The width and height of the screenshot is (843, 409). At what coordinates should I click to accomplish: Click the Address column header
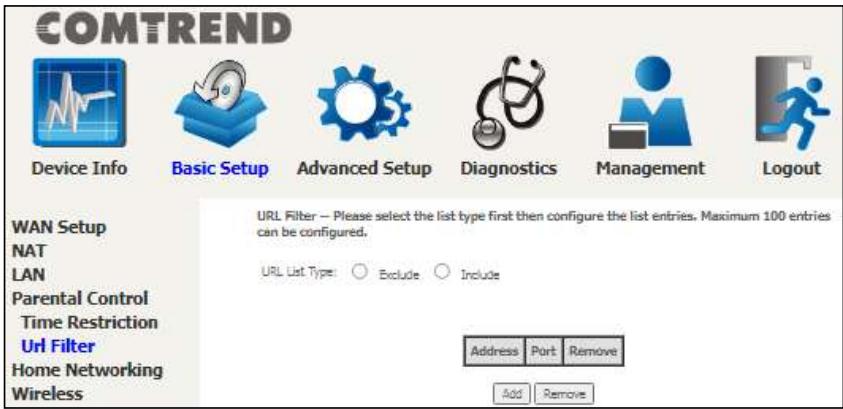click(494, 351)
